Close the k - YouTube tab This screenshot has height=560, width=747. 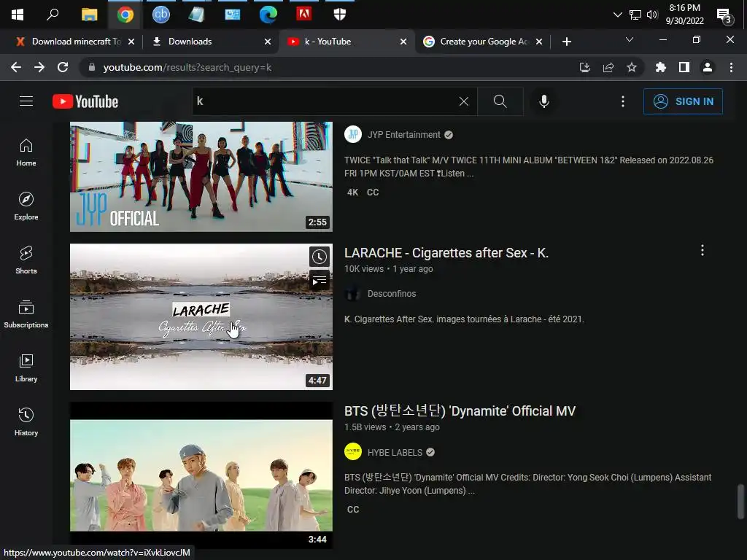click(403, 42)
